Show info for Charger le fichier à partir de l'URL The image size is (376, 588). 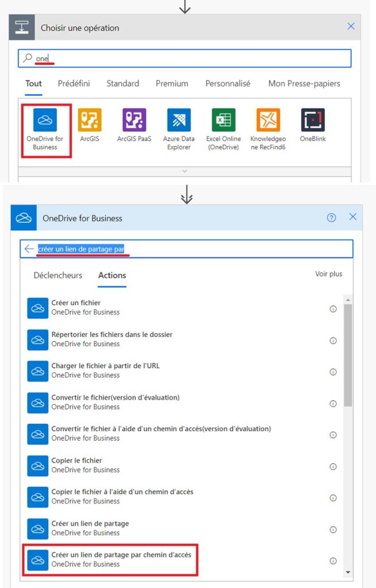[333, 372]
